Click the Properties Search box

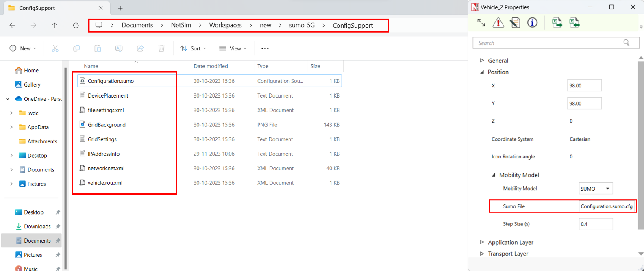[x=555, y=43]
